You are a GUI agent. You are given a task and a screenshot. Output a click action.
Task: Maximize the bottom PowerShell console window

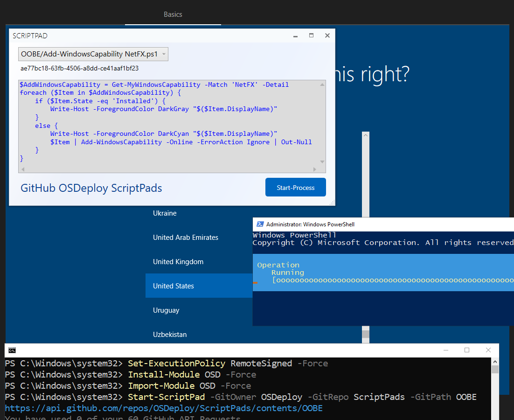pyautogui.click(x=467, y=350)
